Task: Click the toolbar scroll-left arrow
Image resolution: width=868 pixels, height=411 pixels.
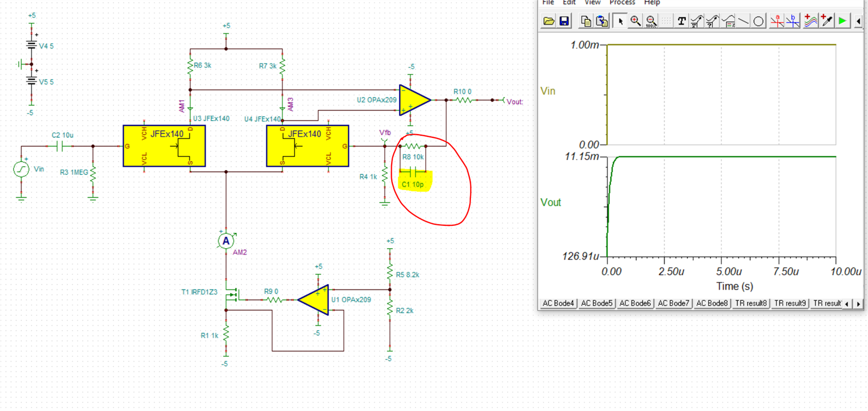Action: pos(858,21)
